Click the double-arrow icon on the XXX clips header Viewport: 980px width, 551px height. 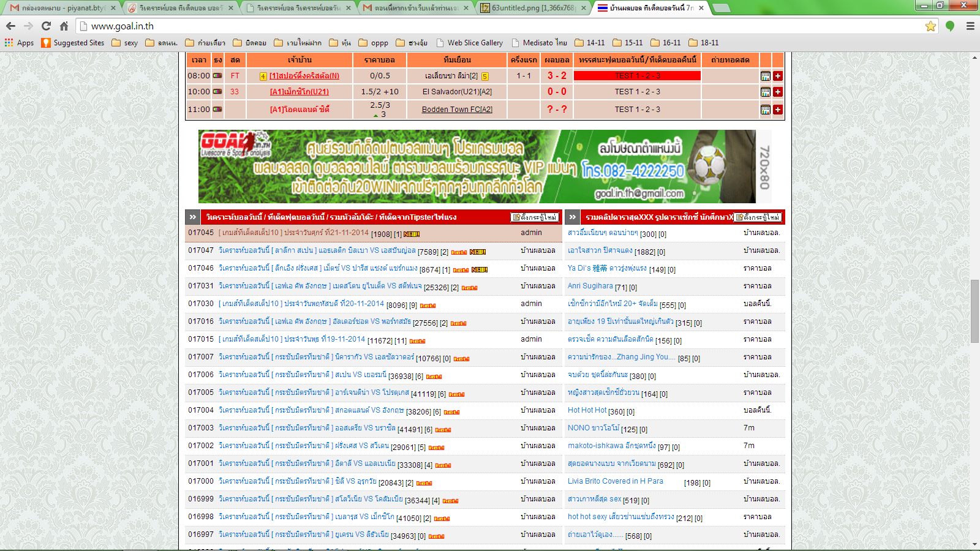pyautogui.click(x=572, y=217)
